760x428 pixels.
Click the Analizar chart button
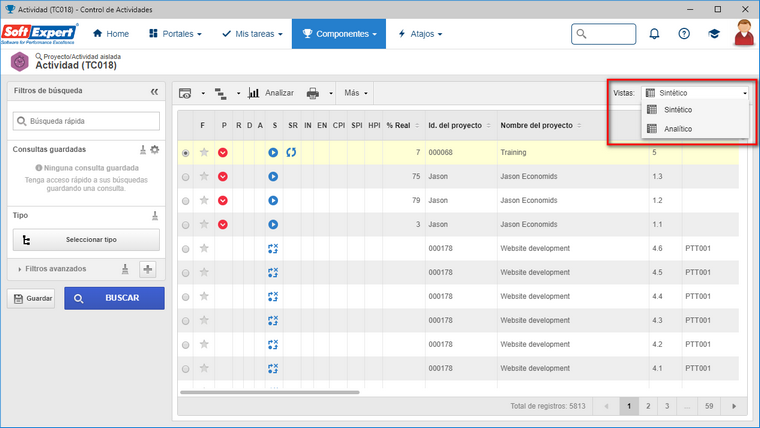click(271, 93)
